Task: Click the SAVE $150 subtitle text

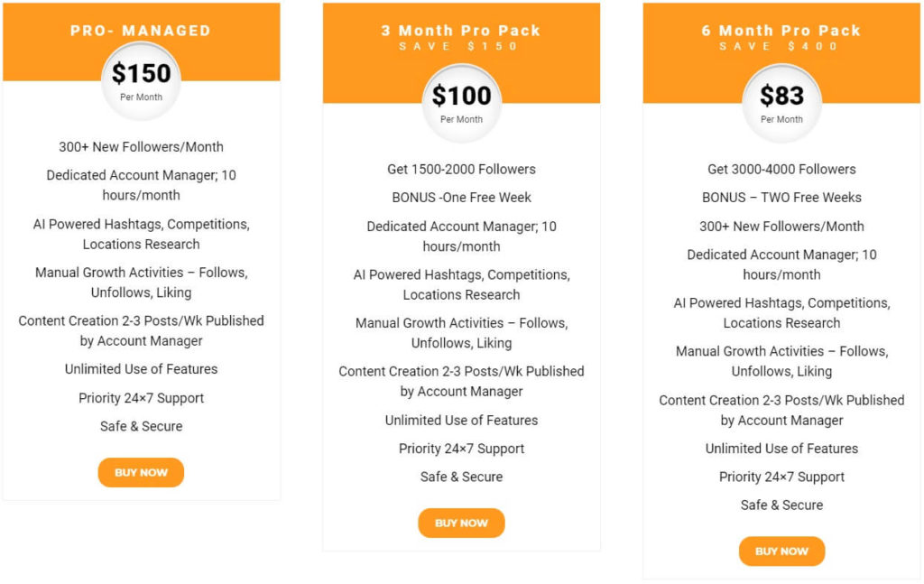Action: (x=458, y=47)
